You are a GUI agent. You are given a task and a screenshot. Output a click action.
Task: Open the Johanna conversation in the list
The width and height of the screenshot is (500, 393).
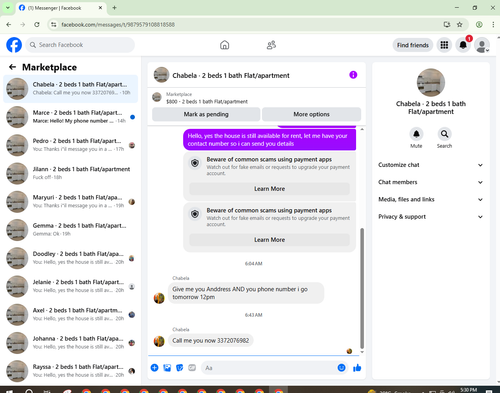click(70, 343)
